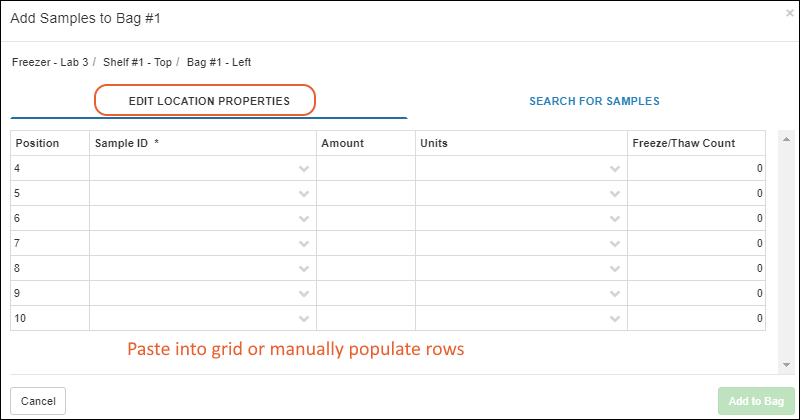Open Sample ID dropdown for position 4
The image size is (800, 420).
[x=304, y=168]
